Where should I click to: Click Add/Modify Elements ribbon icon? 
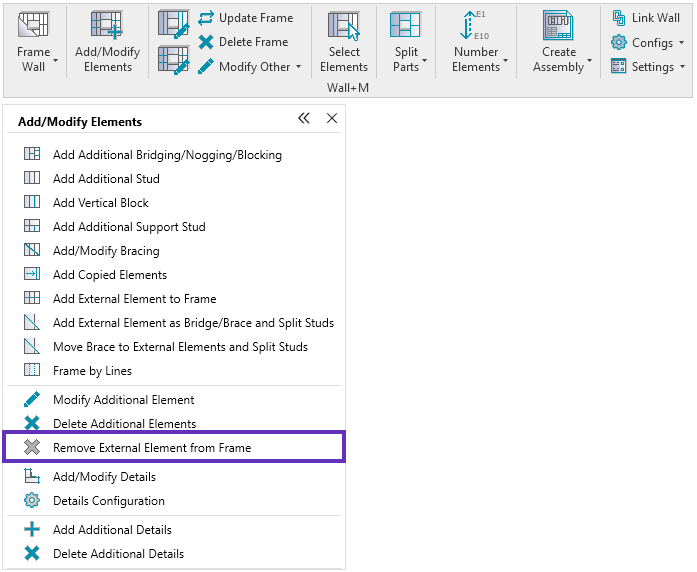click(107, 27)
